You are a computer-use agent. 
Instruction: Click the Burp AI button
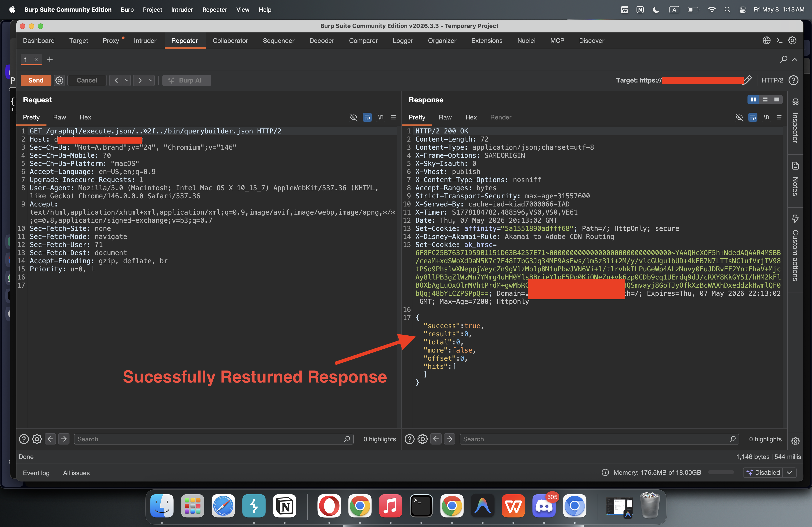tap(187, 80)
